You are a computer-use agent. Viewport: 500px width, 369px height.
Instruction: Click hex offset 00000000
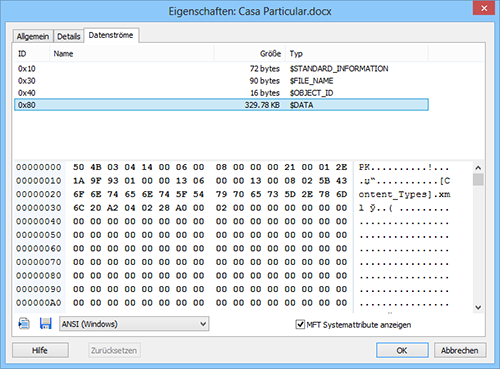(x=39, y=167)
